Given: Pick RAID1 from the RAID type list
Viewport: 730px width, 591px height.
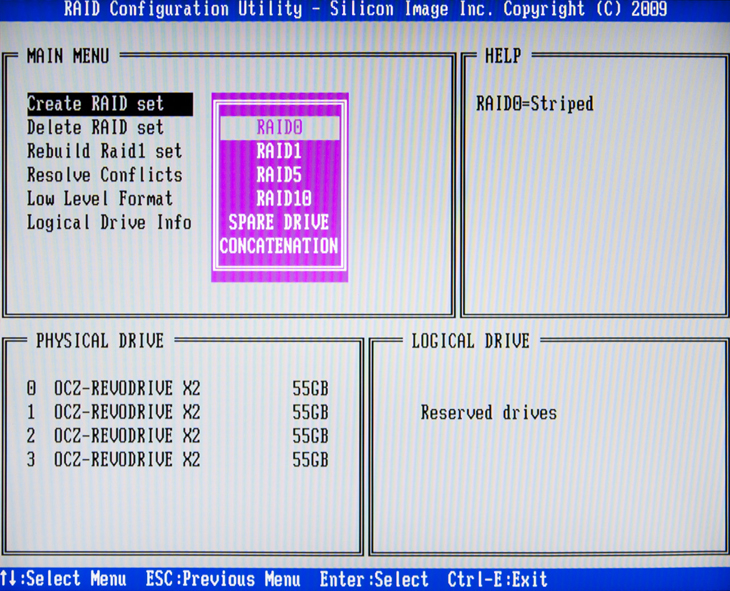Looking at the screenshot, I should click(279, 152).
